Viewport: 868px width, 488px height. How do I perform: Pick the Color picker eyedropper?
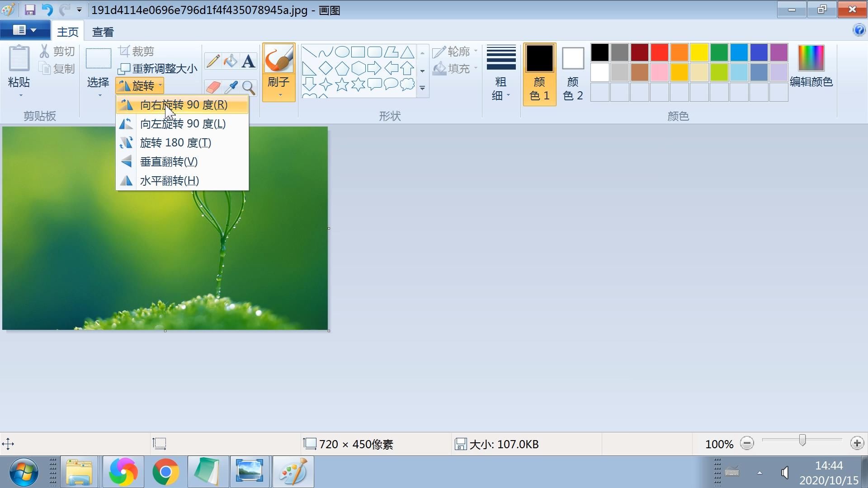(x=231, y=87)
